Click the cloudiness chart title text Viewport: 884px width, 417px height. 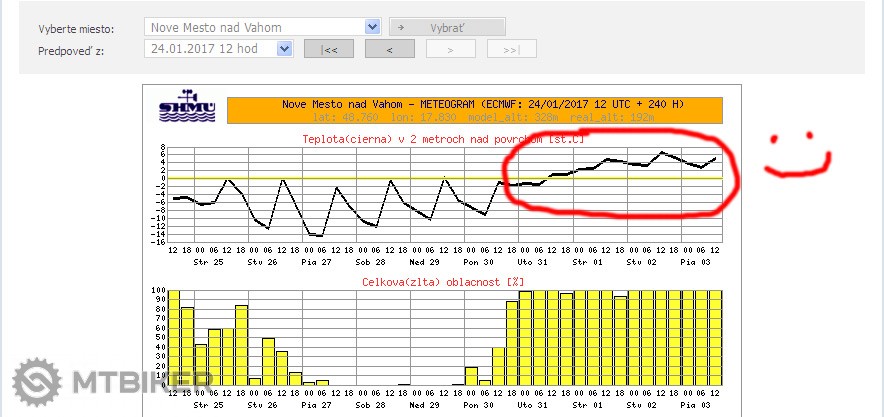pos(442,283)
